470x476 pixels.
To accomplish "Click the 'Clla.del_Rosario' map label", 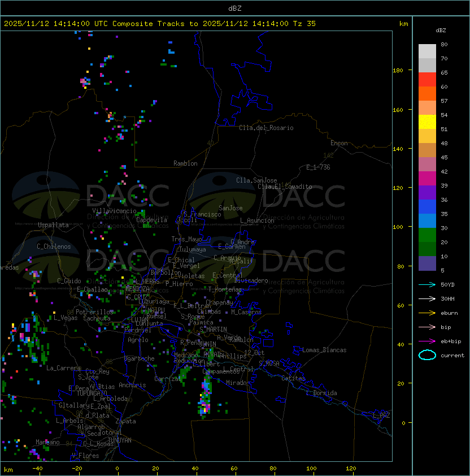I will coord(266,128).
